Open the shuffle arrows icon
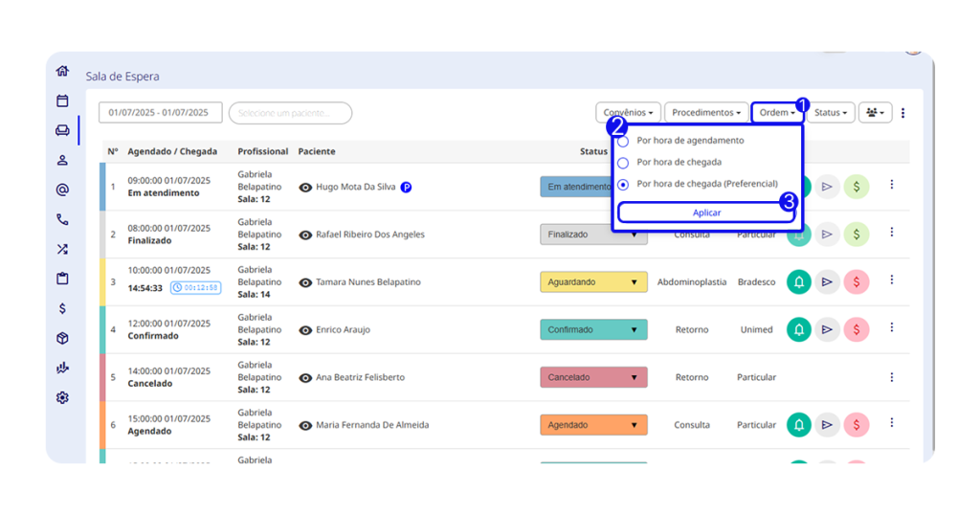Image resolution: width=980 pixels, height=515 pixels. [x=62, y=249]
